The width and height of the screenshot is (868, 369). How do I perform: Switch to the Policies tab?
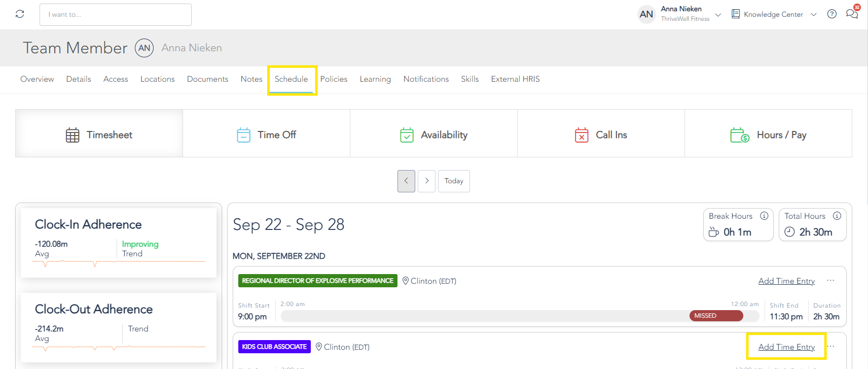(334, 79)
